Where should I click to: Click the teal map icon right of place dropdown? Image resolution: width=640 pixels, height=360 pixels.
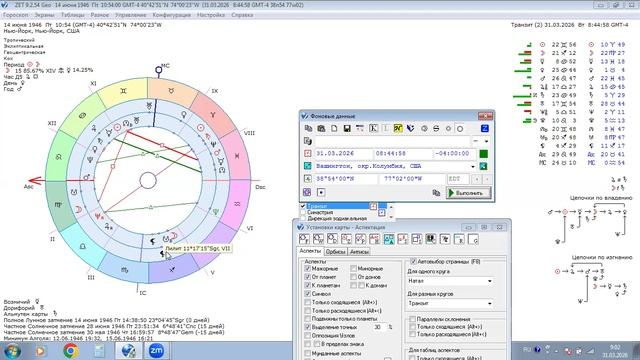click(x=483, y=166)
